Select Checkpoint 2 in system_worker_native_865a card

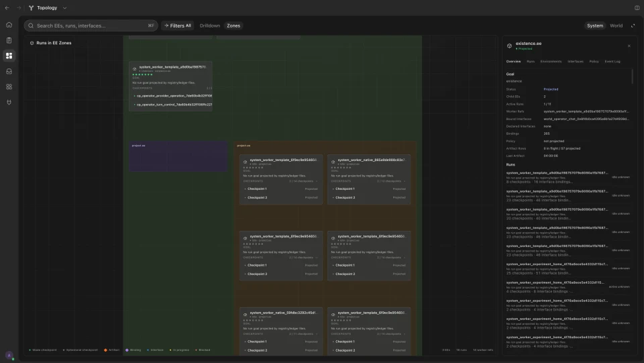click(369, 197)
